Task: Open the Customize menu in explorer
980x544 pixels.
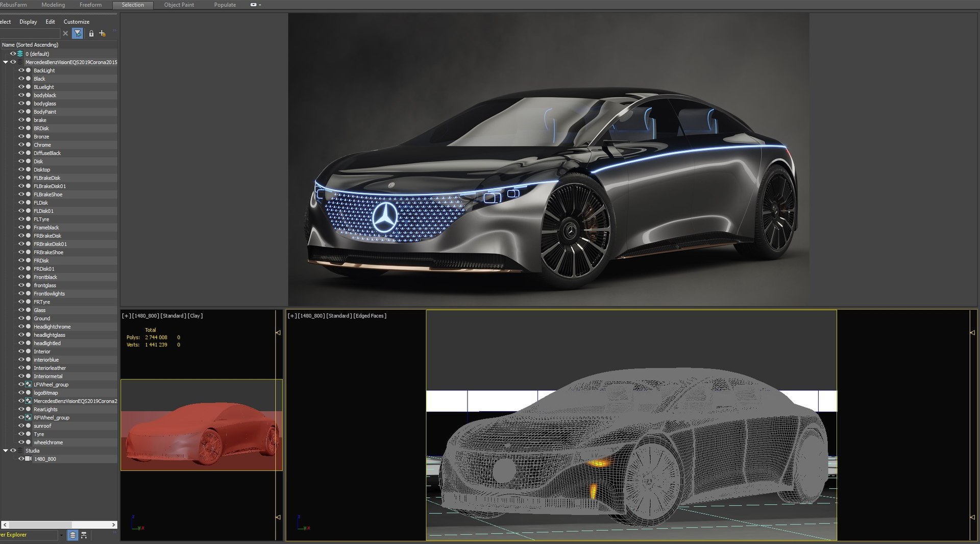Action: 77,22
